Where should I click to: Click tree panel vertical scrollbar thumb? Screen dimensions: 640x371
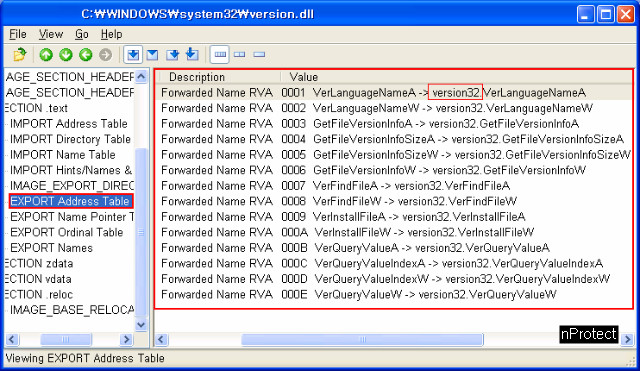pyautogui.click(x=141, y=232)
